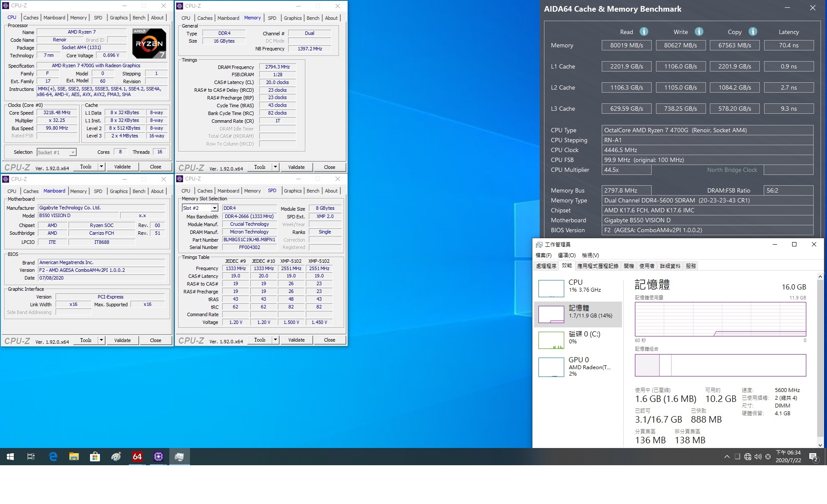Click the Task Manager title bar icon

pos(539,244)
